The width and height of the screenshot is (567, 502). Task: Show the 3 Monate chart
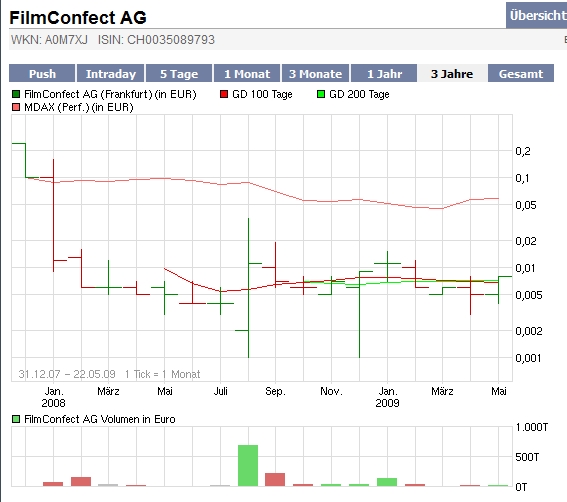pos(315,73)
